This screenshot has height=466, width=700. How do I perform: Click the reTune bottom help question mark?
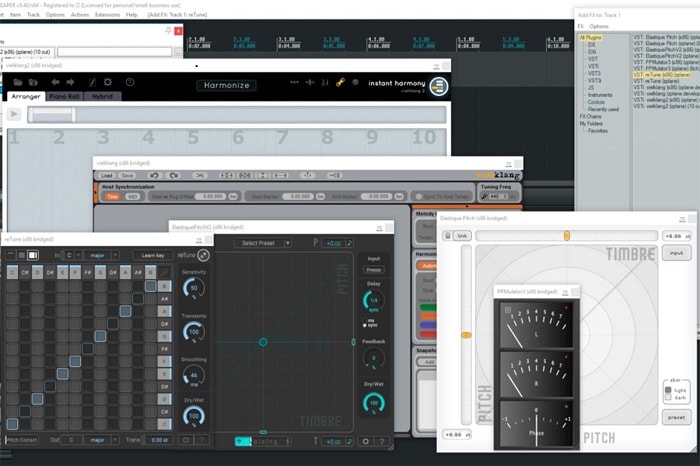pos(202,440)
